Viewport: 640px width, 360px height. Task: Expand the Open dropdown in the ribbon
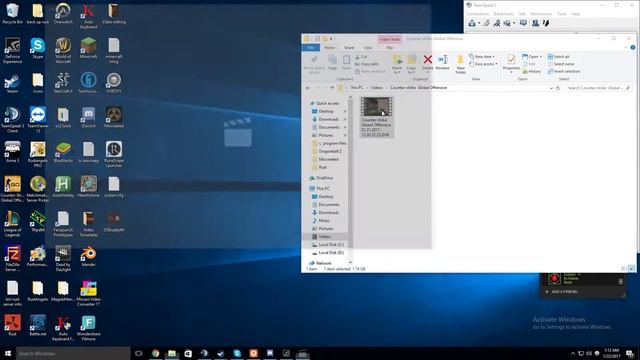[x=532, y=57]
